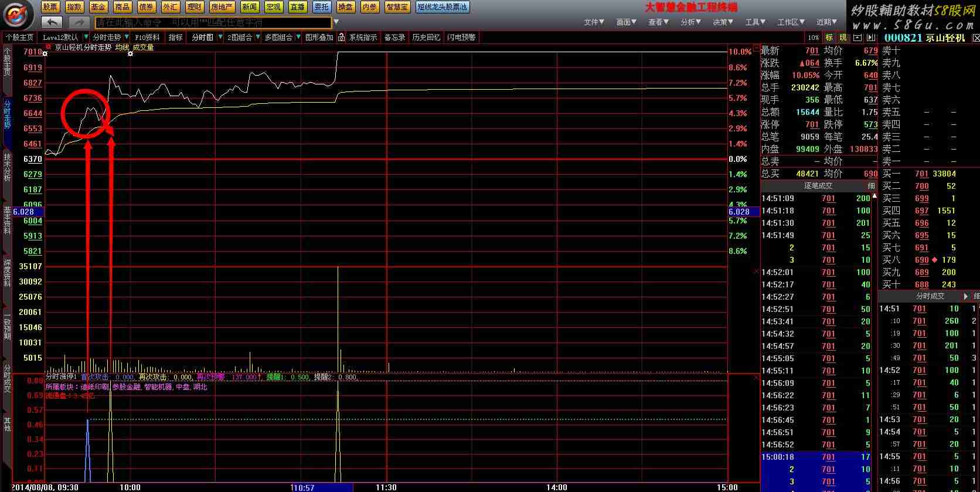Image resolution: width=980 pixels, height=492 pixels.
Task: Click the 直播 button
Action: pyautogui.click(x=298, y=7)
